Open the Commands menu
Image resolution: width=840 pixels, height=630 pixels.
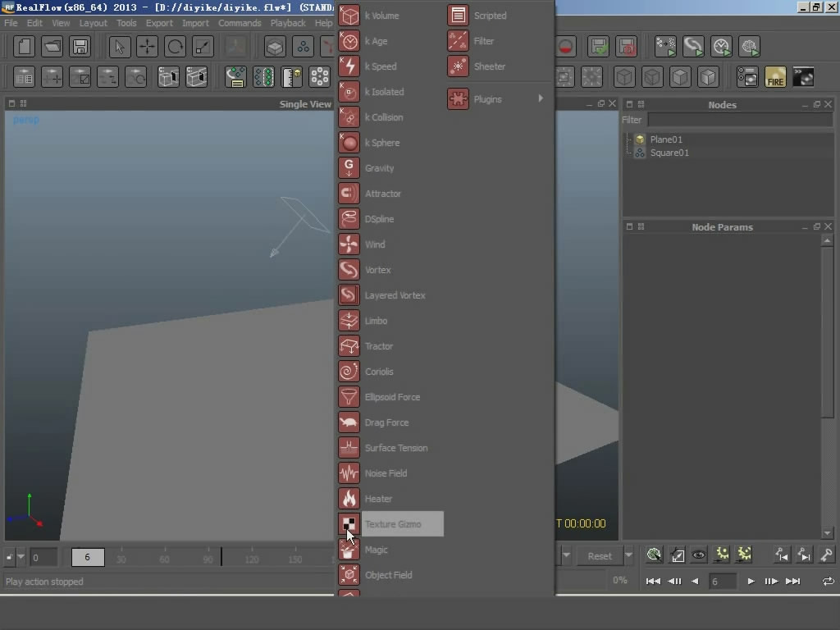point(240,23)
